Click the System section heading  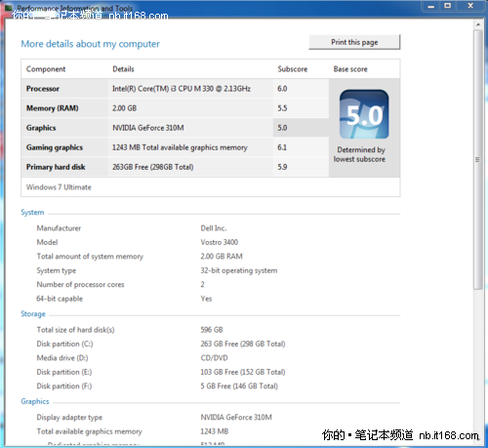coord(32,212)
